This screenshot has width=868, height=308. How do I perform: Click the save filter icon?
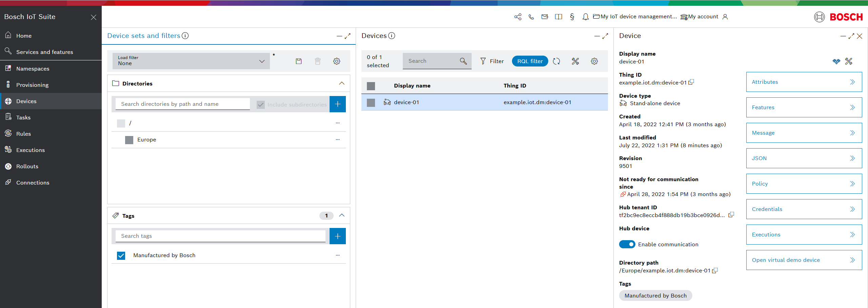pos(299,61)
